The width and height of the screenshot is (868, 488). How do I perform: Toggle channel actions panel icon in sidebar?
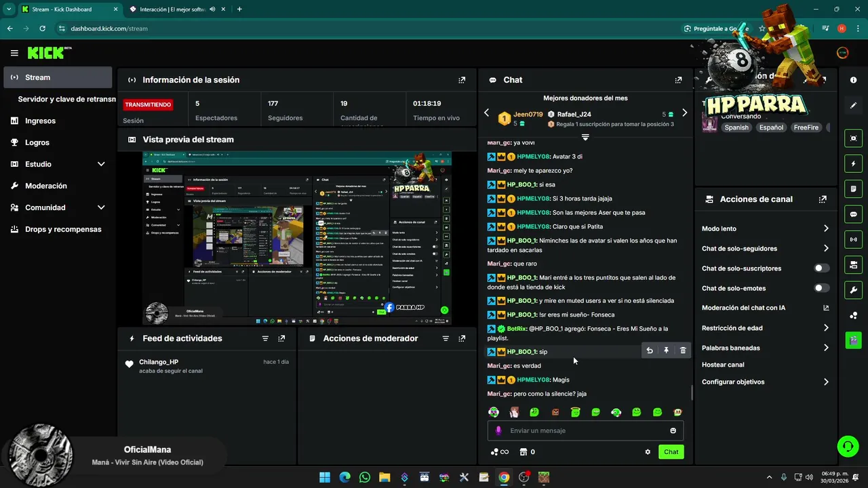pos(853,264)
